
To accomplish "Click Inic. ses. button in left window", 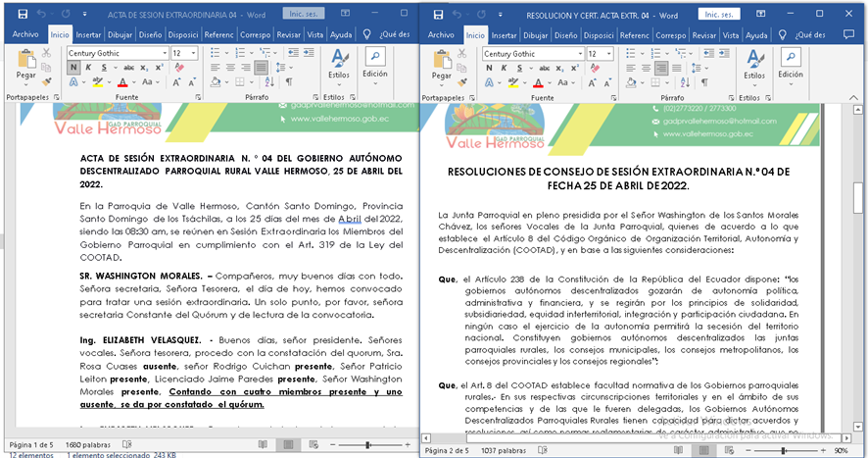I will (x=305, y=15).
